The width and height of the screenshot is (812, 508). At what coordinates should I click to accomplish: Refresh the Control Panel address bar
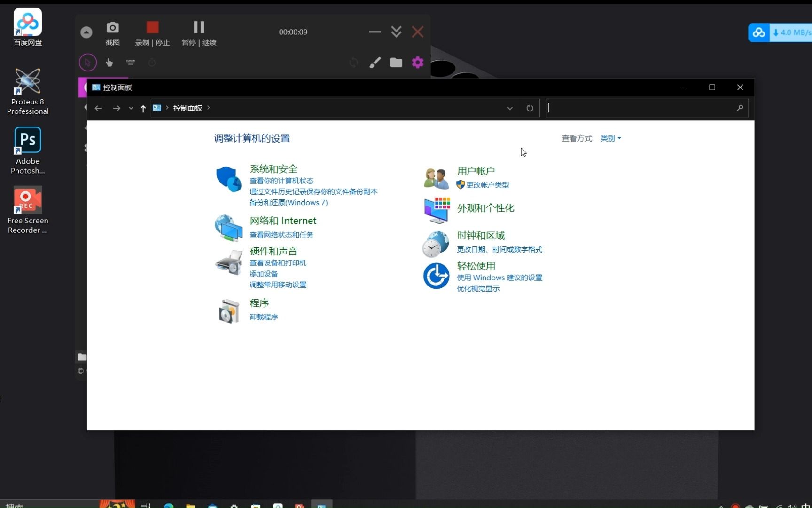pyautogui.click(x=530, y=108)
